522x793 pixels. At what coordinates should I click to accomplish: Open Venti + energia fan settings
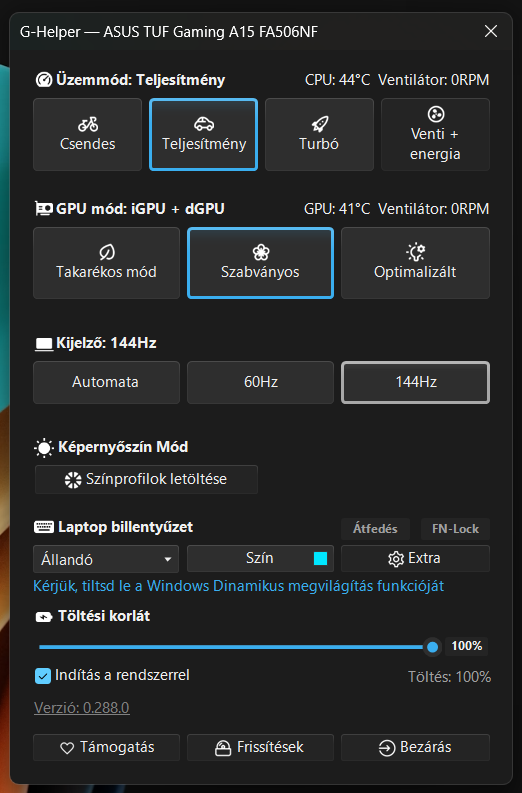pos(435,135)
